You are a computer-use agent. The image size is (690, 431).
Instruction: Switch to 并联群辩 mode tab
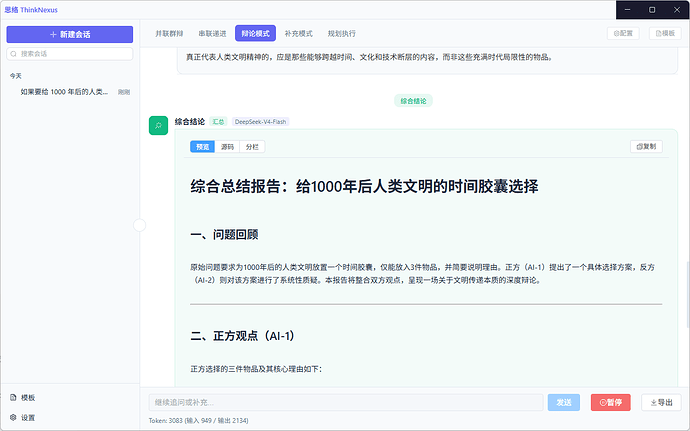click(169, 33)
